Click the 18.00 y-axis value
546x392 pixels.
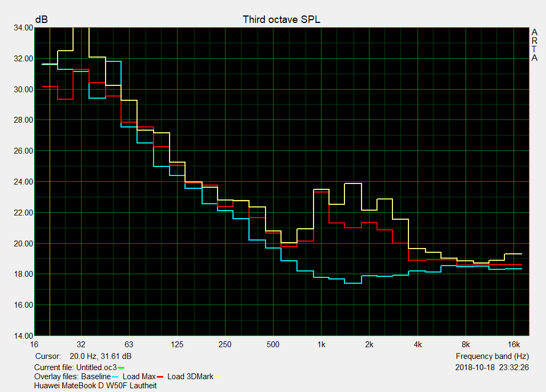click(x=23, y=274)
